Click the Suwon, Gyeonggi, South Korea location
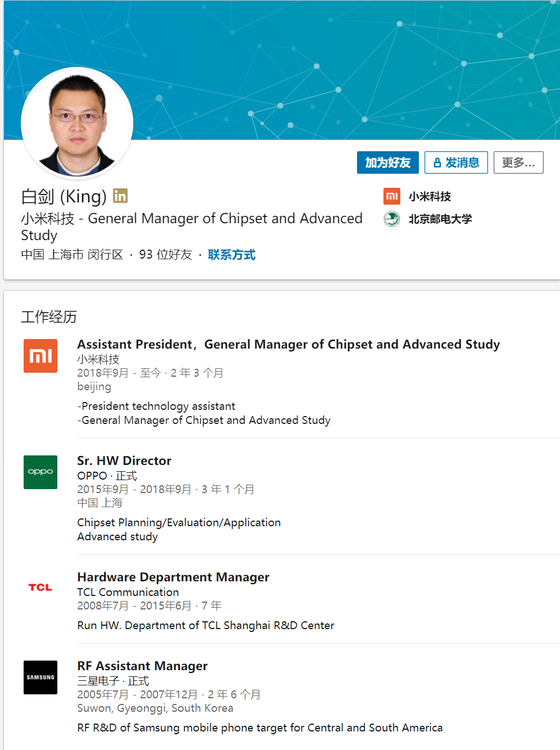 tap(155, 708)
